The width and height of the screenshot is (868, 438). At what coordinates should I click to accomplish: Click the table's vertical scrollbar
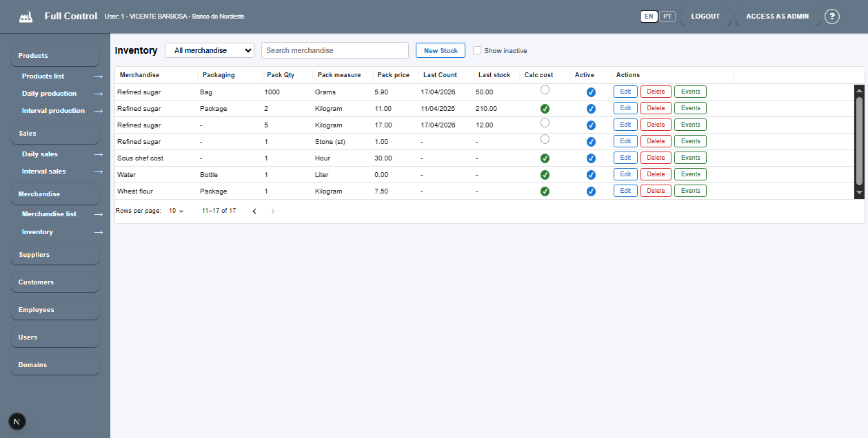[x=859, y=141]
